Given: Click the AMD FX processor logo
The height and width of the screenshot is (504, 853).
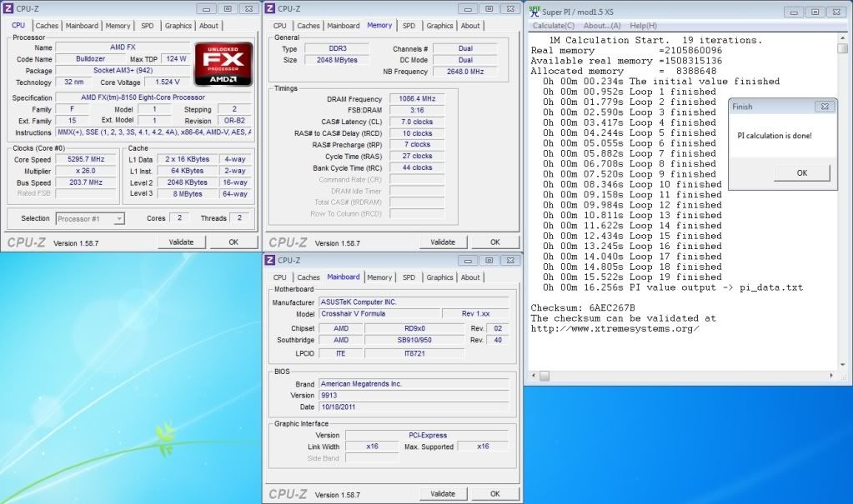Looking at the screenshot, I should point(223,64).
